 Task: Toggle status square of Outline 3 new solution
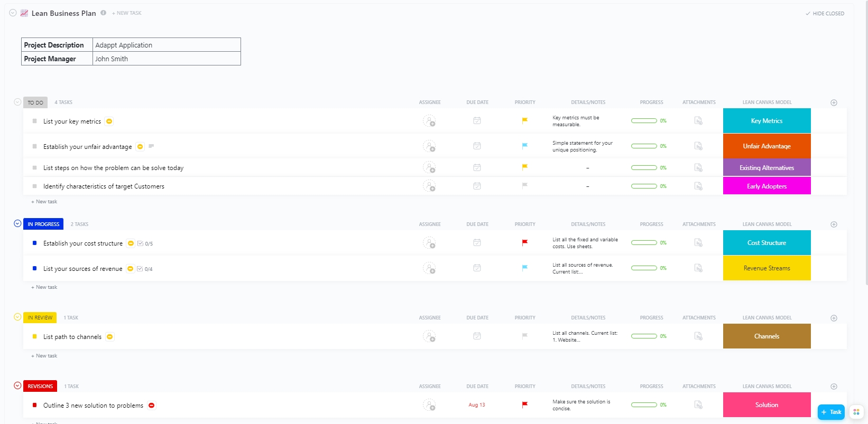click(x=34, y=405)
